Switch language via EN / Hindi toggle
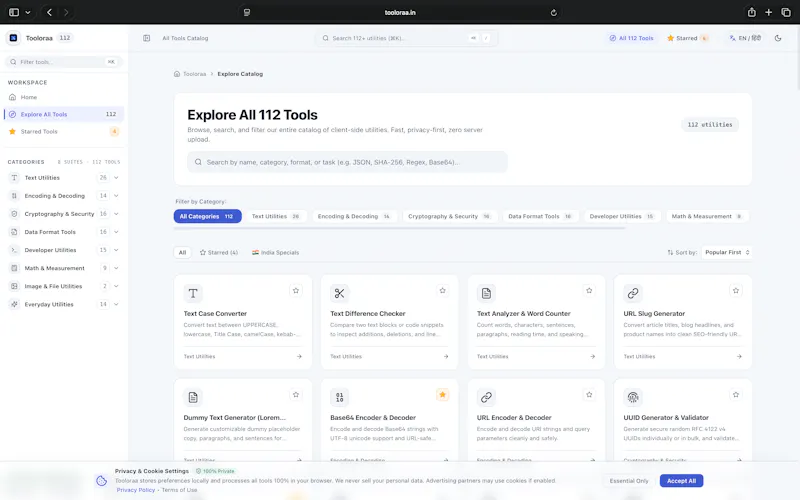Viewport: 800px width, 500px height. click(x=745, y=38)
